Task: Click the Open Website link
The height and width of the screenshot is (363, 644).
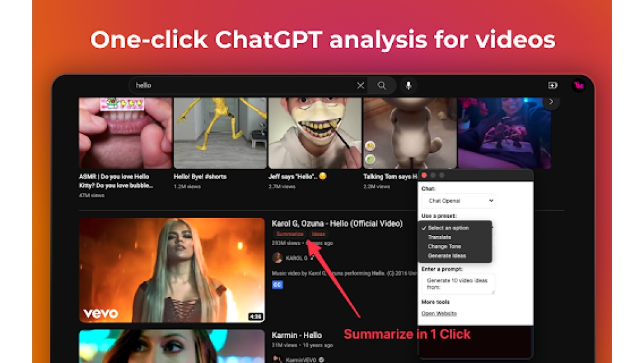Action: [439, 313]
